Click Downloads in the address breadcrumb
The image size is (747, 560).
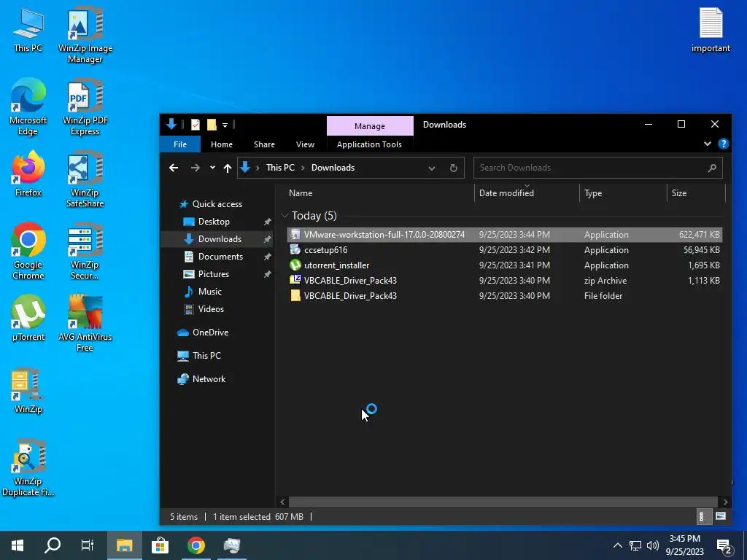point(333,168)
